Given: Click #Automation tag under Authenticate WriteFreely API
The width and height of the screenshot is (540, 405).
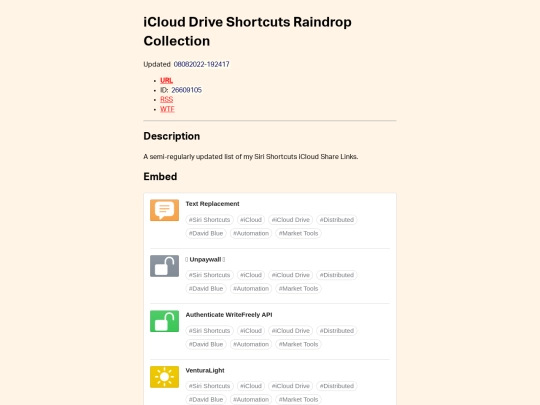Looking at the screenshot, I should [251, 344].
